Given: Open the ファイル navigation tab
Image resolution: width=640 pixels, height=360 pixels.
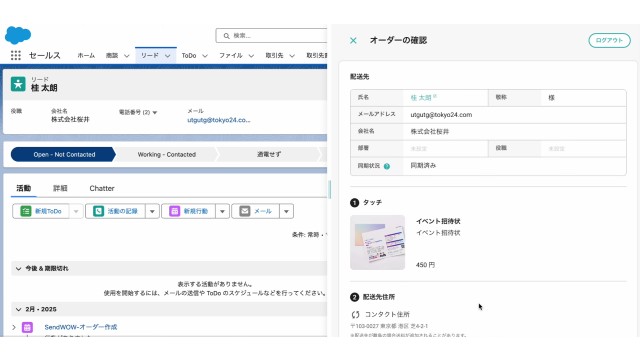Looking at the screenshot, I should click(x=231, y=56).
